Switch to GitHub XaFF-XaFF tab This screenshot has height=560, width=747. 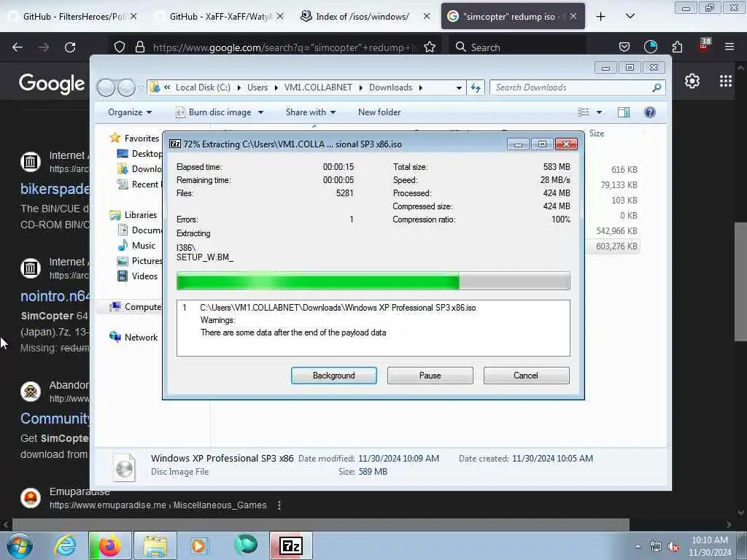tap(219, 17)
